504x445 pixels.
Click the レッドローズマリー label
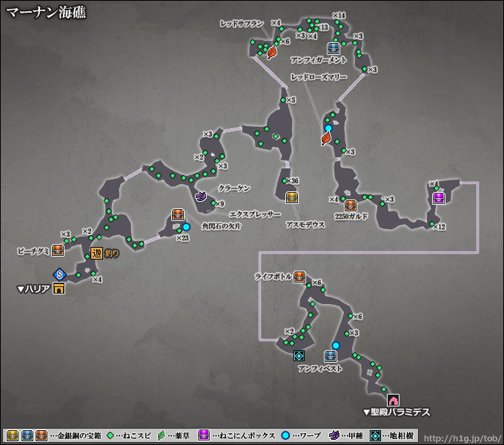pyautogui.click(x=319, y=77)
